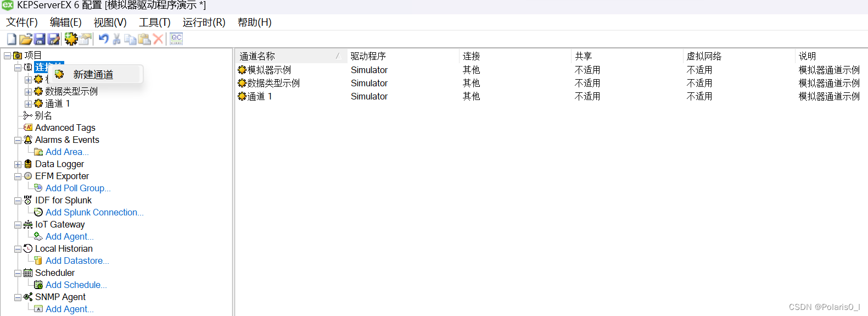
Task: Select the Local Historian tree item
Action: click(x=64, y=248)
